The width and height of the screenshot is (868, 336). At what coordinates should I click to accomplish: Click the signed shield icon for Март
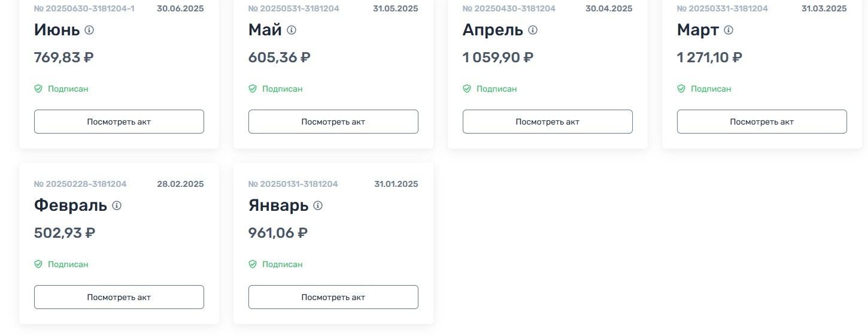[x=681, y=89]
